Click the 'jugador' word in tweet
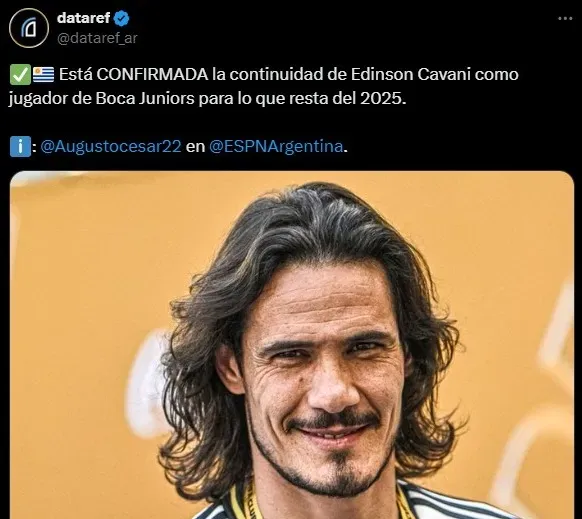The width and height of the screenshot is (582, 519). pos(38,99)
